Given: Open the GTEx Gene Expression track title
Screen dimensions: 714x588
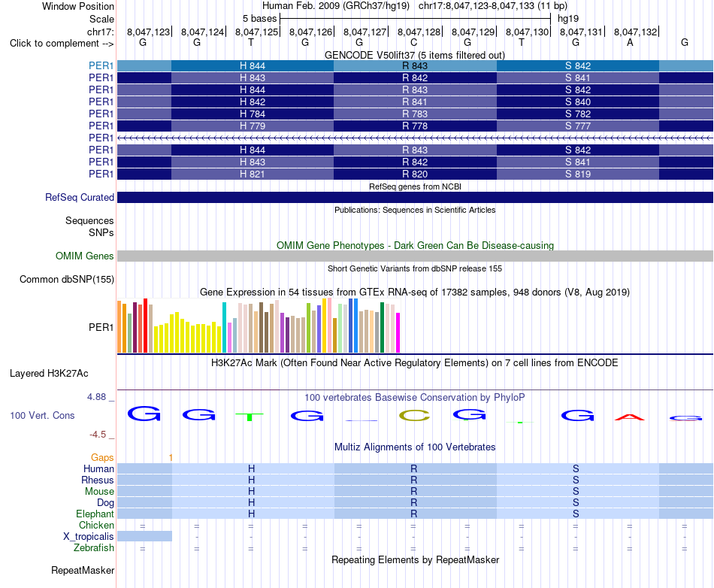Looking at the screenshot, I should click(414, 292).
